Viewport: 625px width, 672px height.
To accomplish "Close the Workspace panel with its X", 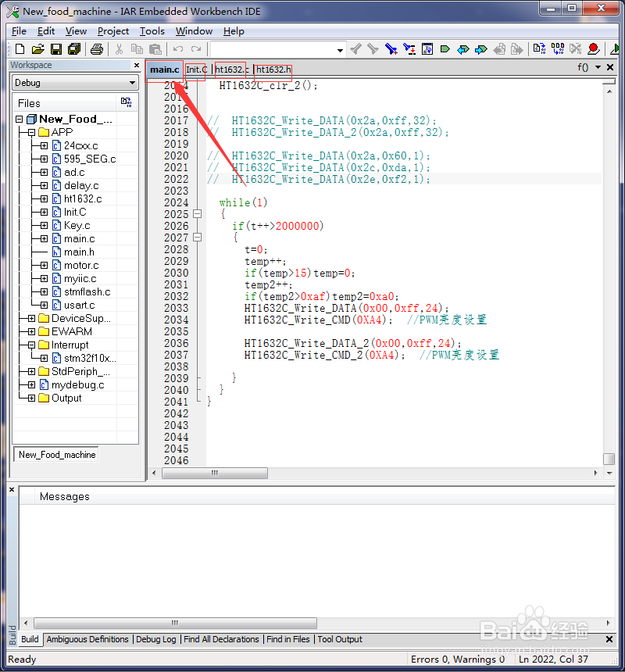I will click(137, 65).
